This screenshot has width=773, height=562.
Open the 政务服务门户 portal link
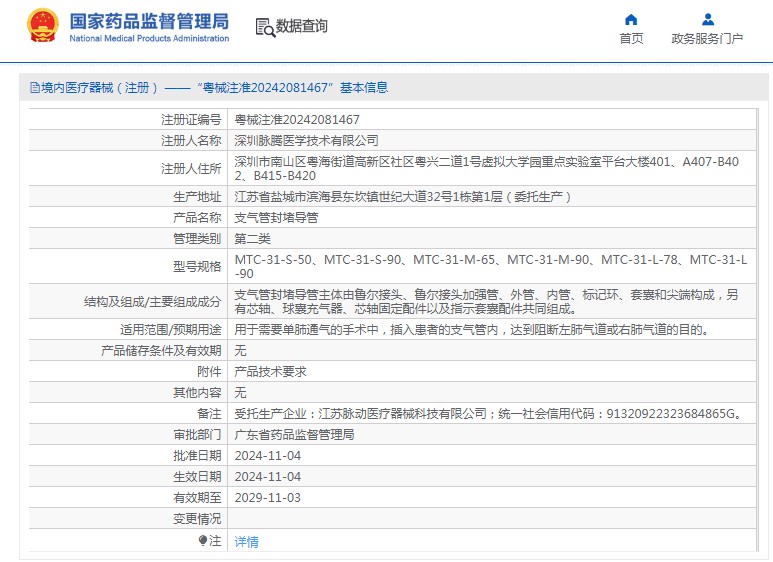click(707, 38)
